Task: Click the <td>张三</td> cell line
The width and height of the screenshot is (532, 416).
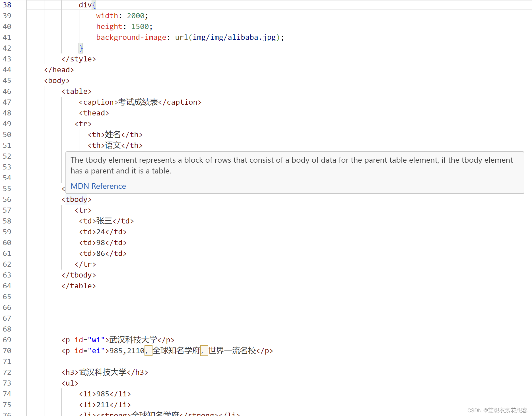Action: (x=106, y=221)
